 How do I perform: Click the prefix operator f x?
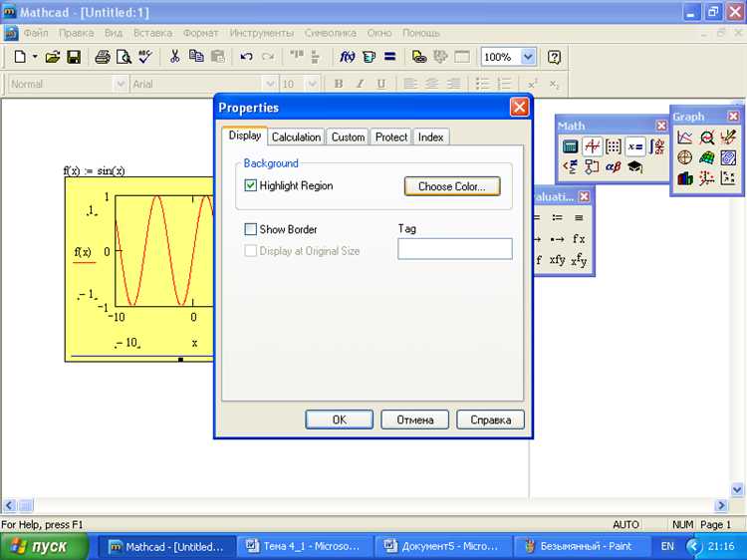579,239
